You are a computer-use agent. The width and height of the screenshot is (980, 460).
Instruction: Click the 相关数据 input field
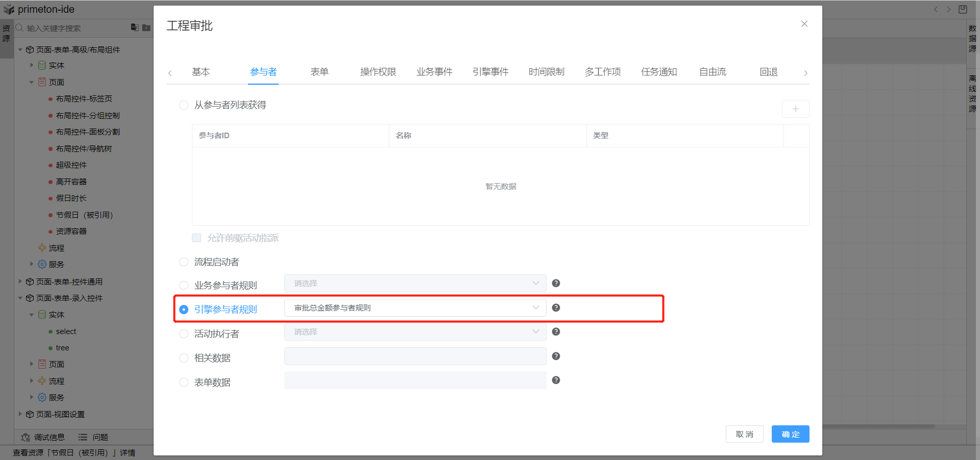coord(414,356)
